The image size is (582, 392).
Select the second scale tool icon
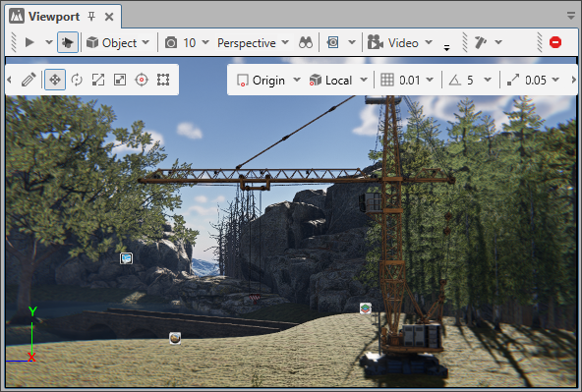(120, 80)
